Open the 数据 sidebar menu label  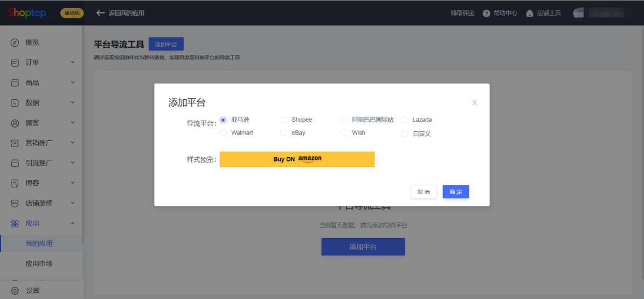(x=32, y=103)
